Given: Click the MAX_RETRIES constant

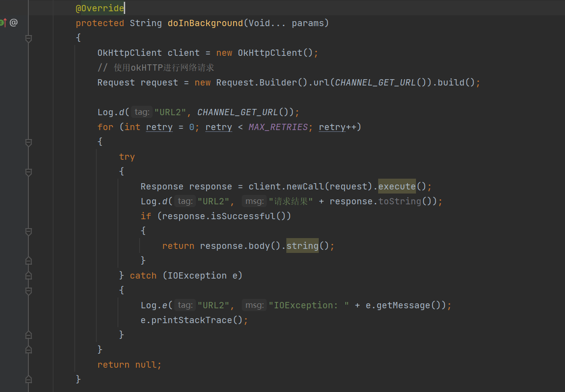Looking at the screenshot, I should tap(278, 127).
